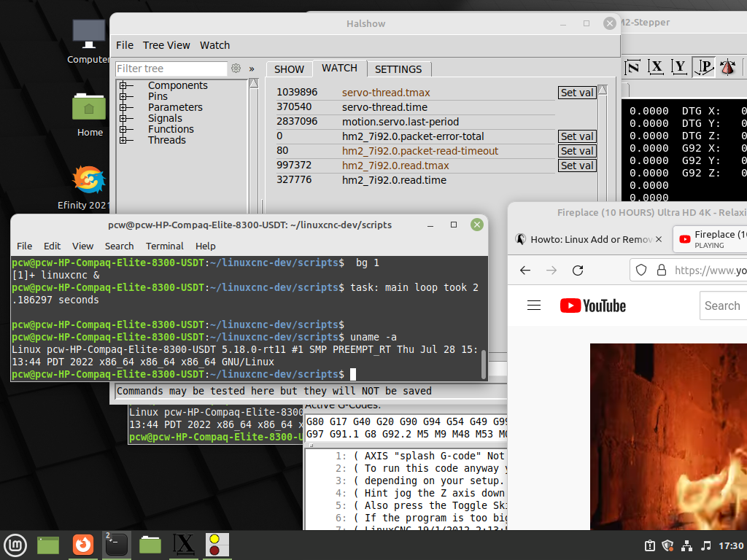
Task: Click the Firefox address bar URL
Action: (710, 271)
